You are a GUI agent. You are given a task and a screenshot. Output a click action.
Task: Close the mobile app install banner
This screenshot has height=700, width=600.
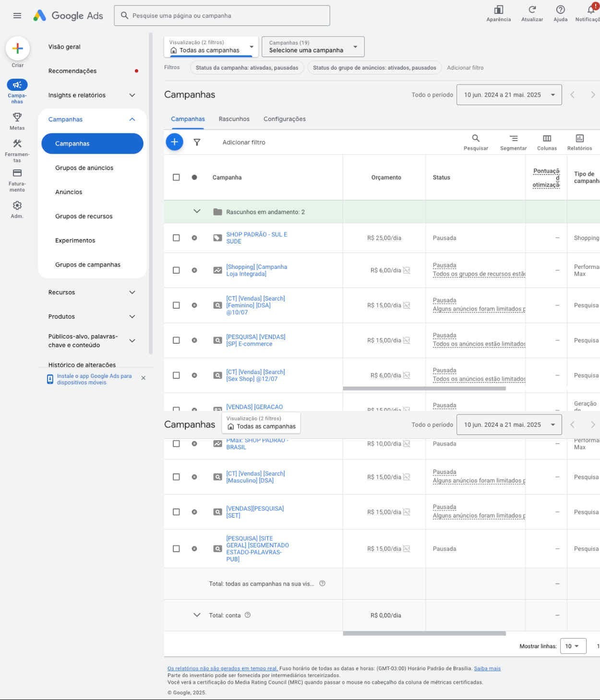point(143,378)
